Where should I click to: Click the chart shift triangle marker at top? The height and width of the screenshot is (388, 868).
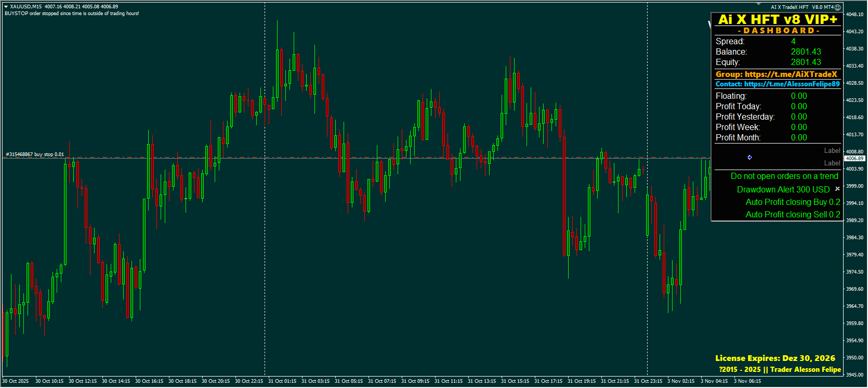(758, 5)
